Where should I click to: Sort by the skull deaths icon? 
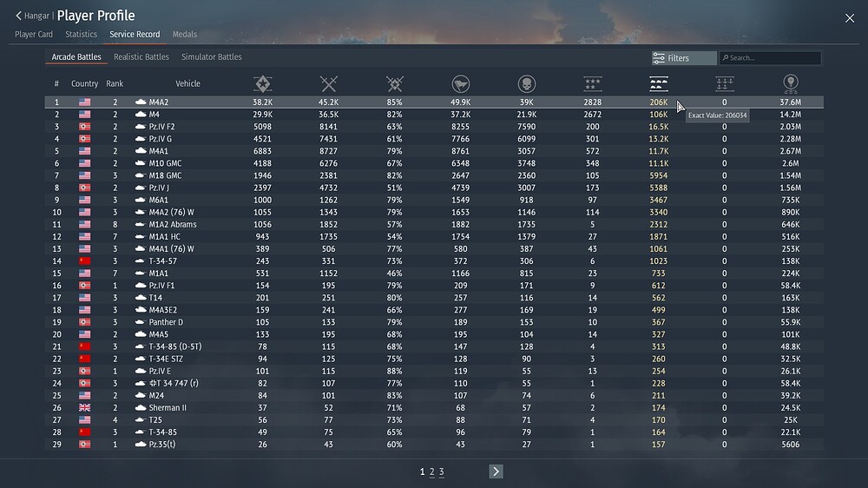(x=527, y=83)
